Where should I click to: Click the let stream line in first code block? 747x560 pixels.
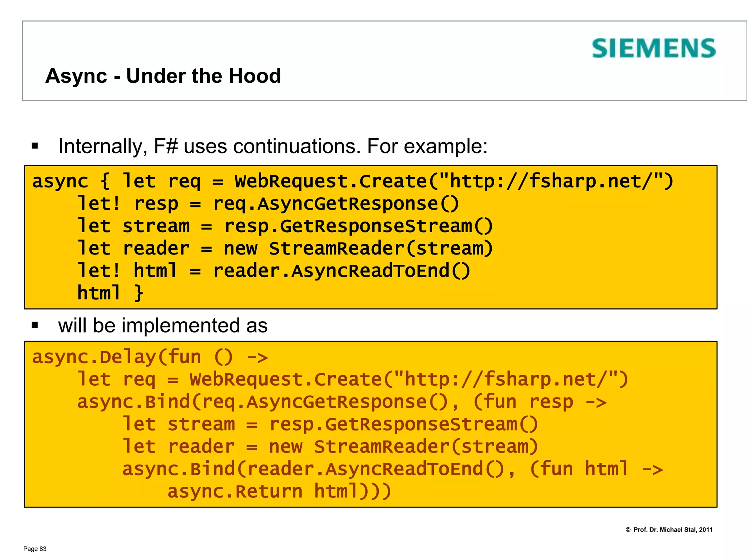(285, 226)
